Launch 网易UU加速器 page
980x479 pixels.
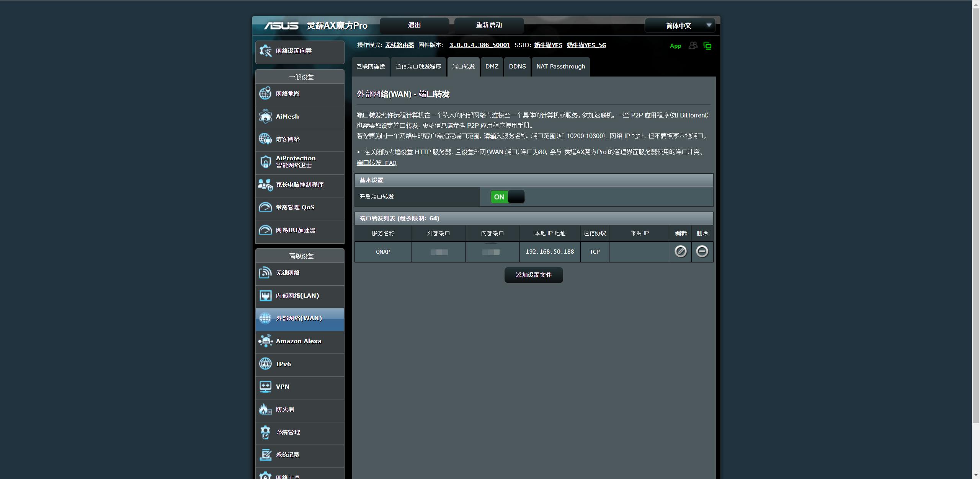pyautogui.click(x=296, y=230)
